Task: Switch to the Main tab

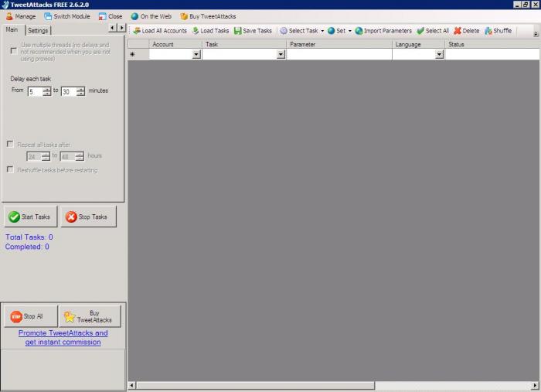Action: [x=12, y=29]
